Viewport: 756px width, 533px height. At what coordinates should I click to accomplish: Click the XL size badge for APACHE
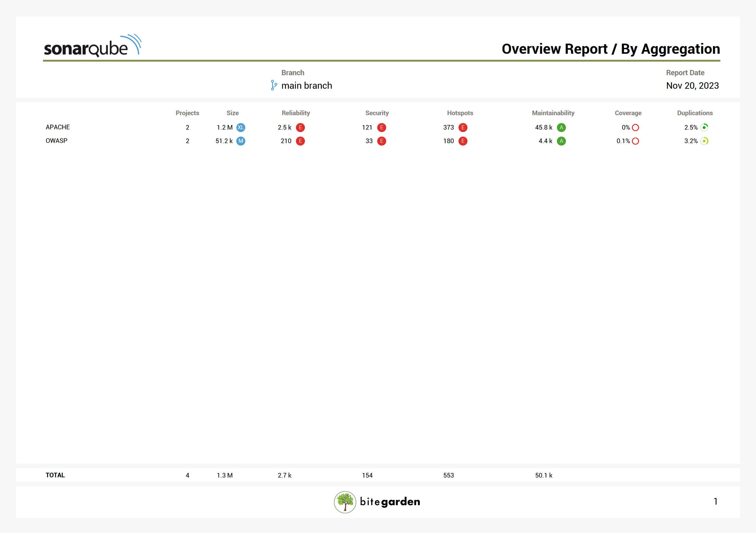pos(241,127)
